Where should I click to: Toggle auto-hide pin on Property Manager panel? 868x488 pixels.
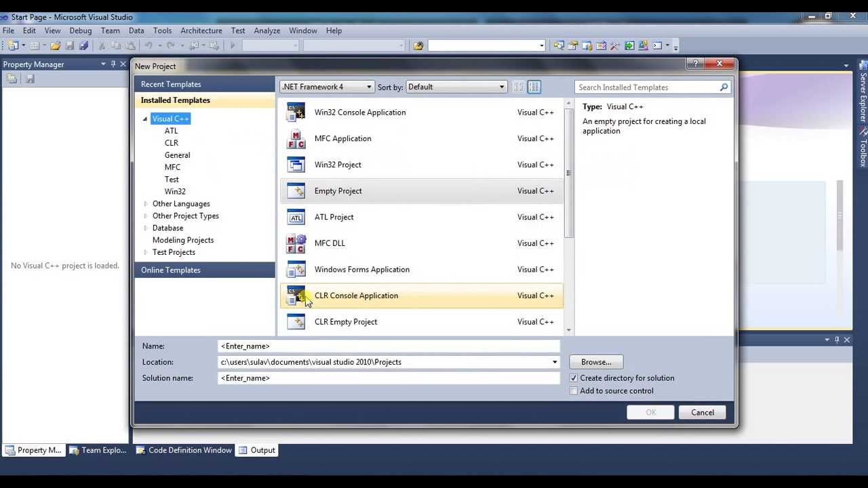click(113, 64)
